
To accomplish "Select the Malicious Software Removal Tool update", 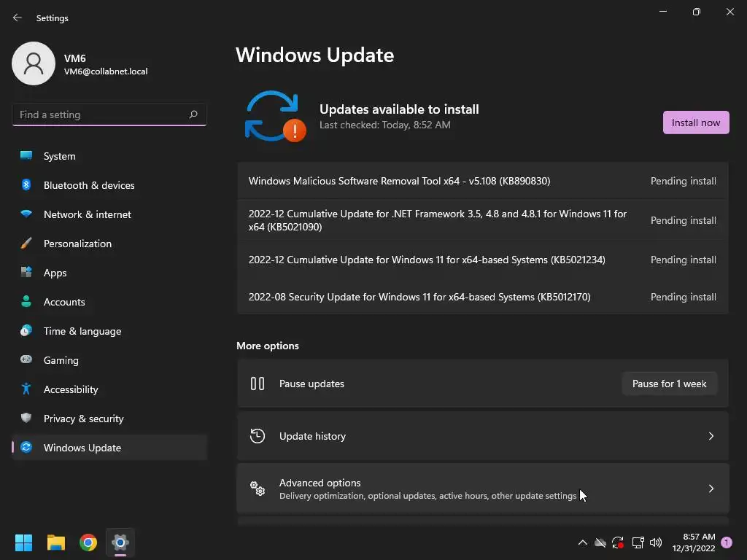I will pyautogui.click(x=483, y=181).
